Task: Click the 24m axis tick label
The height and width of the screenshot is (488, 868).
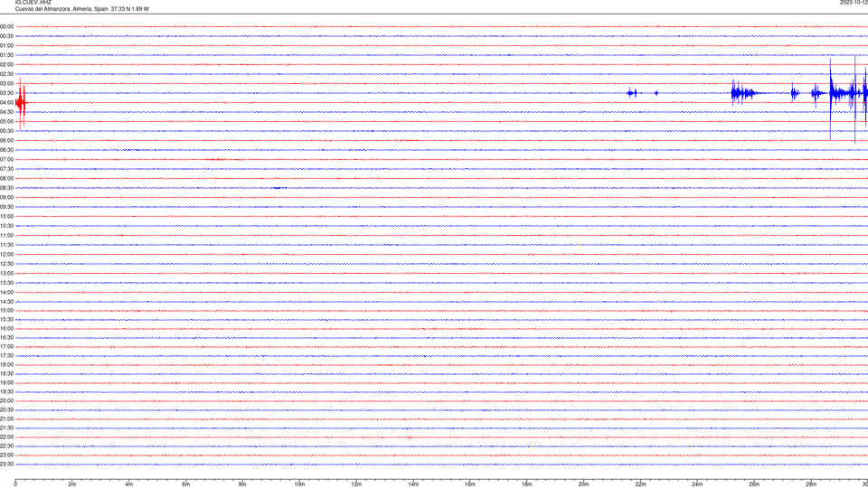Action: click(x=697, y=484)
